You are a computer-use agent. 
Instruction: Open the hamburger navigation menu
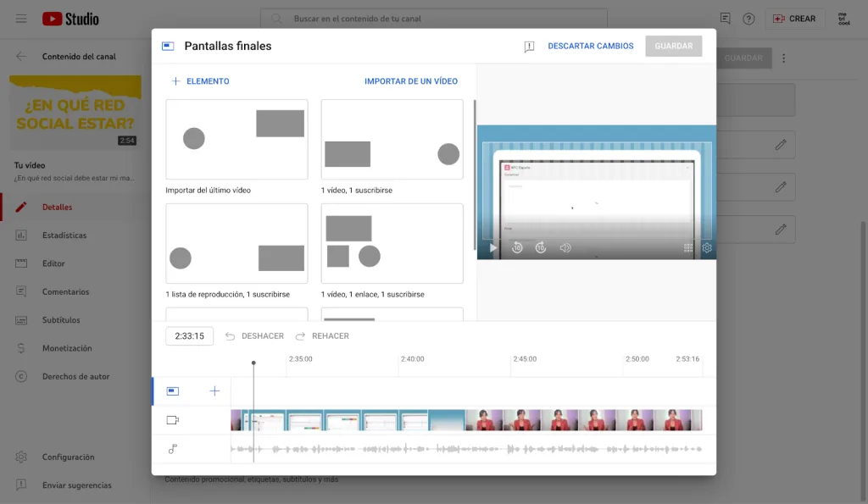pos(21,19)
